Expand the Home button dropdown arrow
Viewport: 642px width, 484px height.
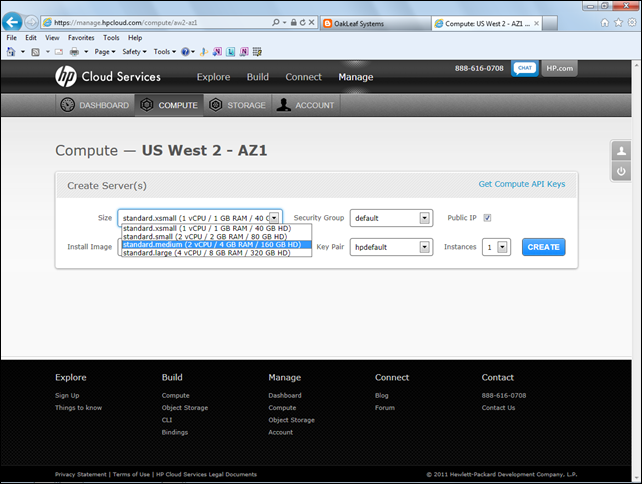[23, 52]
